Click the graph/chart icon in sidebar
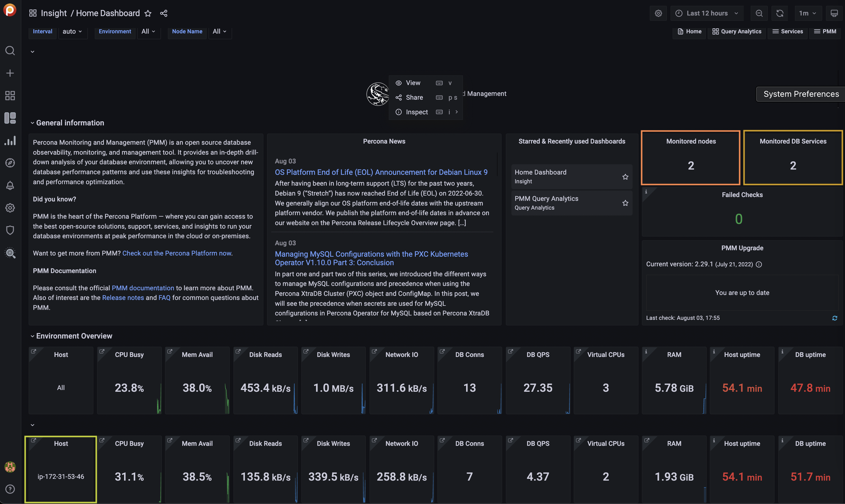Screen dimensions: 845x504 [9, 140]
